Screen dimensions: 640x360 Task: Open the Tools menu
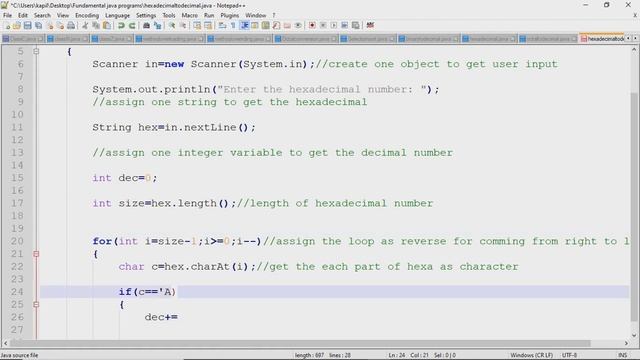pyautogui.click(x=169, y=16)
